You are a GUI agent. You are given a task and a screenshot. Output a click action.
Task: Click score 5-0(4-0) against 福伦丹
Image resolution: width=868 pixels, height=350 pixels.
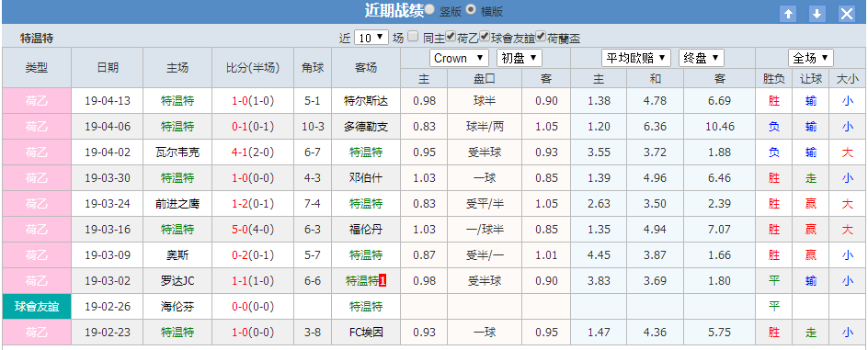tap(253, 230)
